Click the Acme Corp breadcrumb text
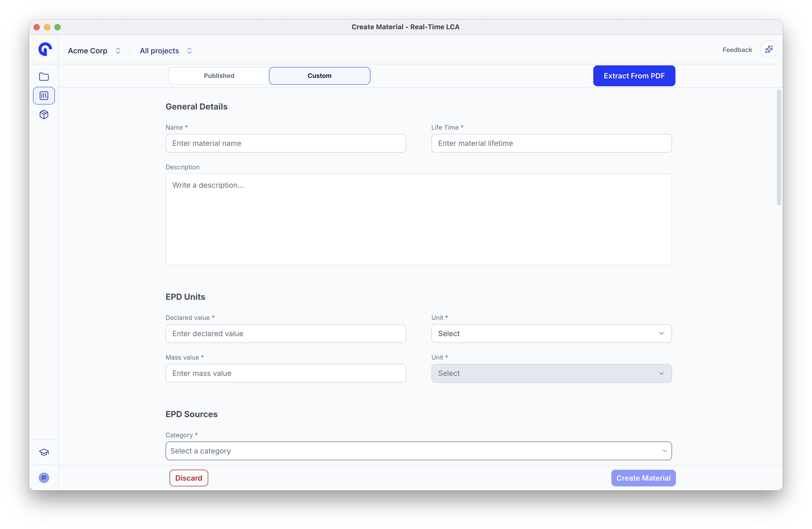This screenshot has height=529, width=812. tap(88, 51)
